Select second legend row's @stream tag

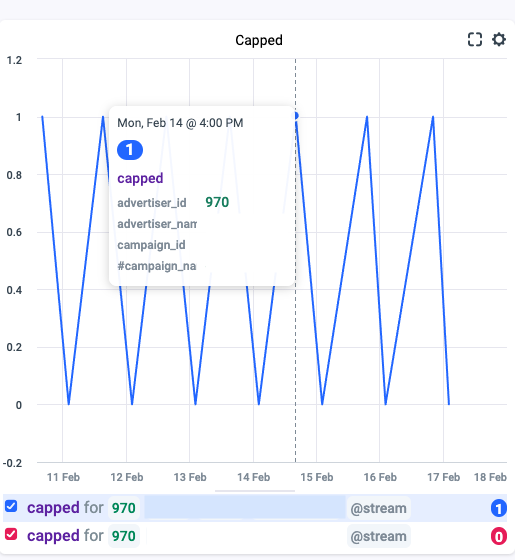(x=379, y=536)
